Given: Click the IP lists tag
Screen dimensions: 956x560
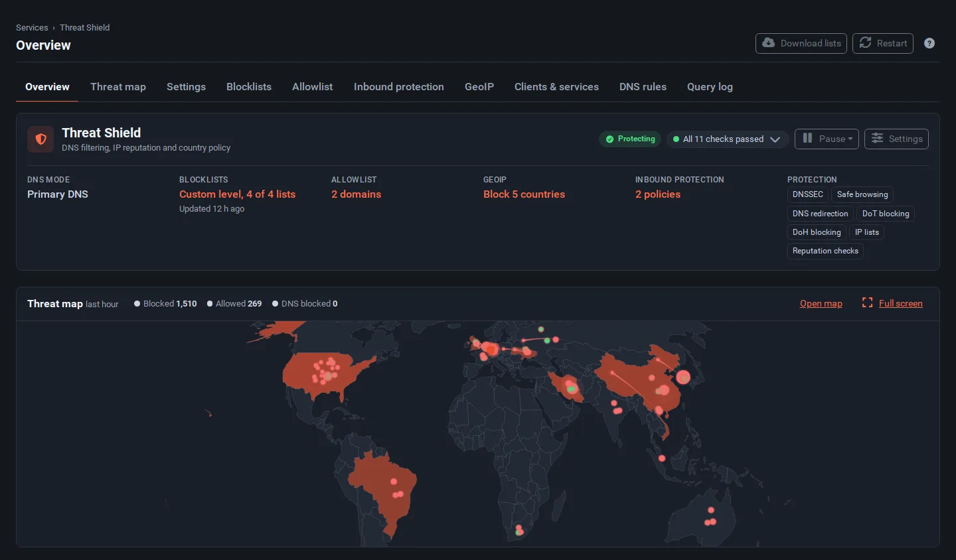Looking at the screenshot, I should [866, 232].
